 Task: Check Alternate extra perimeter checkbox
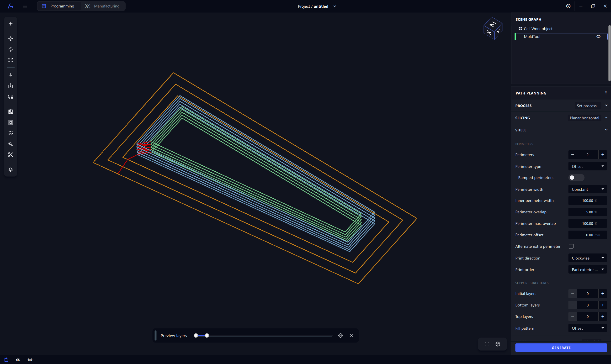(x=571, y=246)
